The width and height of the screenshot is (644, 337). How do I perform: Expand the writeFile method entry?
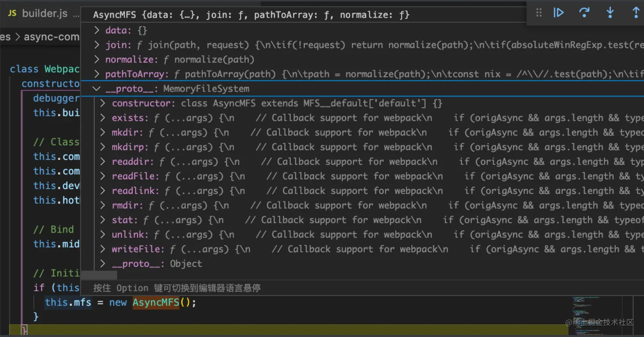point(103,249)
